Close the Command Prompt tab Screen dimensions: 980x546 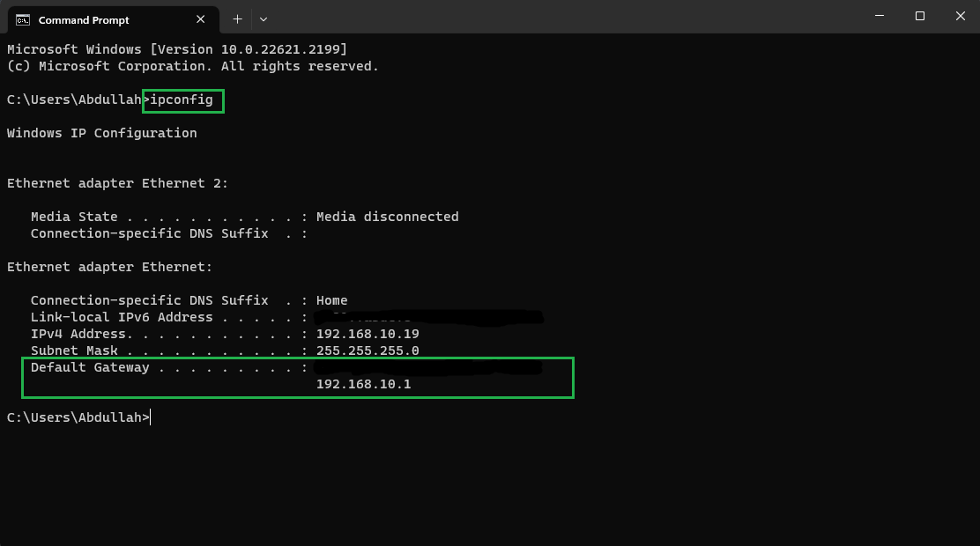point(201,19)
